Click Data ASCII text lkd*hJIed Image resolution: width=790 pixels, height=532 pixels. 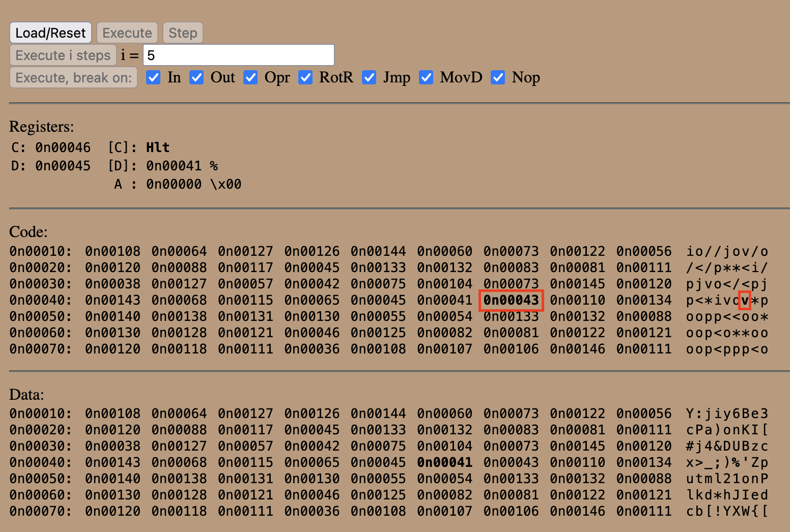point(727,495)
